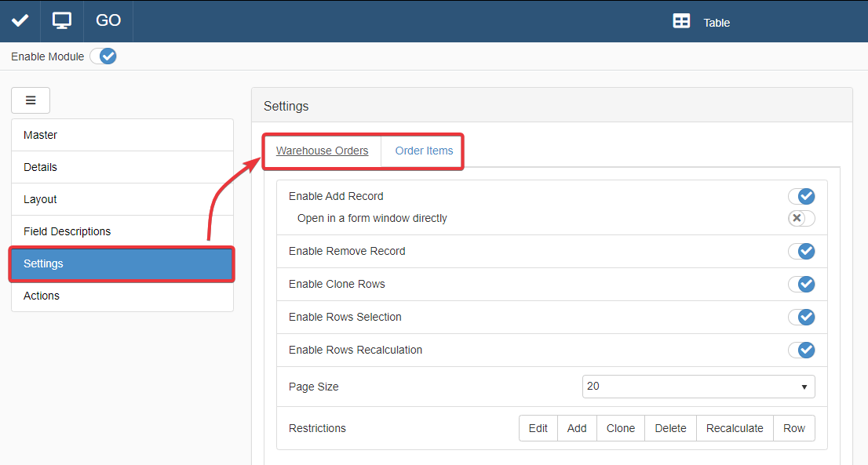The height and width of the screenshot is (465, 868).
Task: Click the Edit restriction button
Action: [x=538, y=428]
